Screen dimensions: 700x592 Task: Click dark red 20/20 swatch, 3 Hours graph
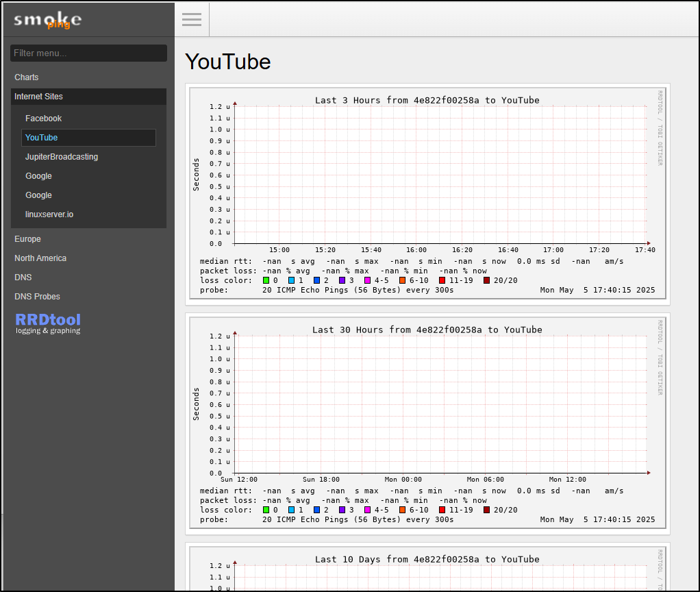point(486,280)
